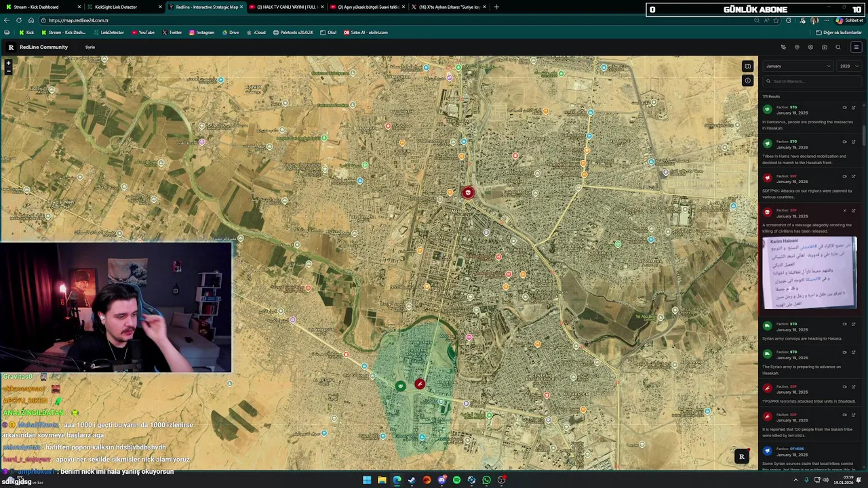Select the pencil draw tool in header
Screen dimensions: 868x488
tap(783, 47)
